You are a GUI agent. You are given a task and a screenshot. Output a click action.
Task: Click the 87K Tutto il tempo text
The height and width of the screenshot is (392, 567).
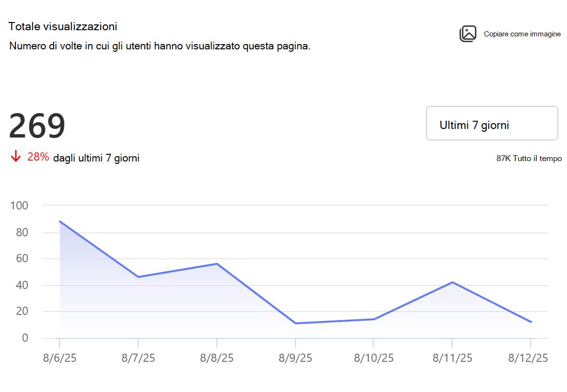[x=529, y=158]
